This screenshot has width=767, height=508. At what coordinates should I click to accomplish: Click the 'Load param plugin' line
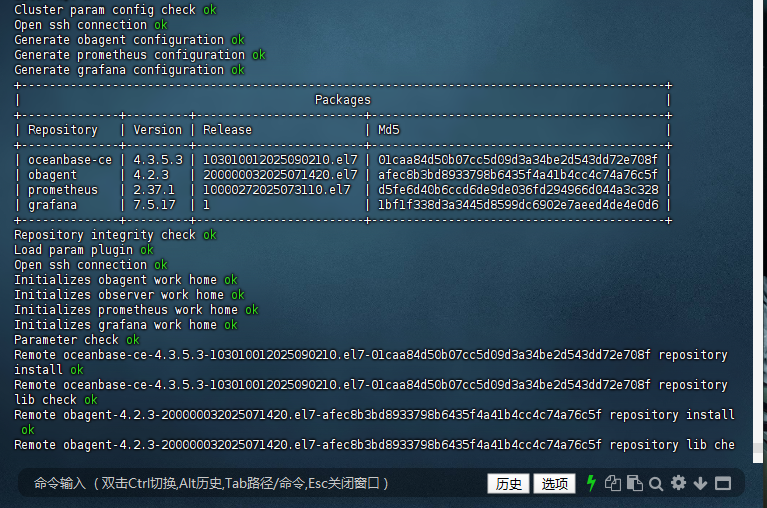coord(84,250)
